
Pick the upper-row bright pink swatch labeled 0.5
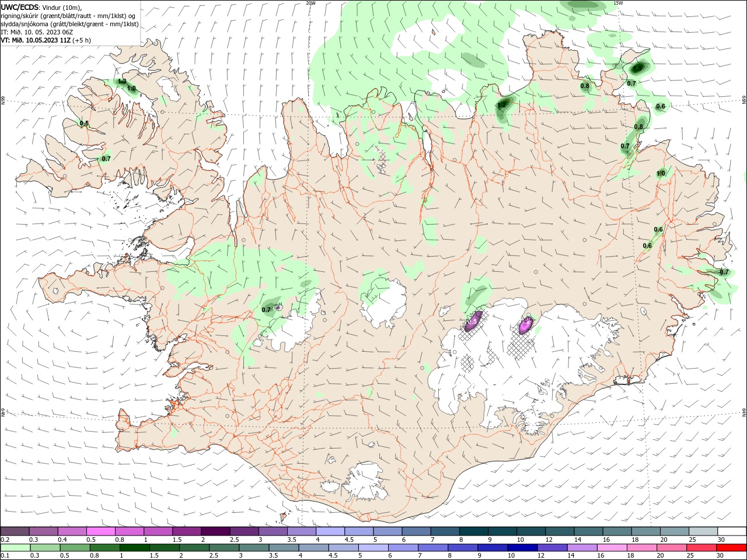click(x=101, y=531)
